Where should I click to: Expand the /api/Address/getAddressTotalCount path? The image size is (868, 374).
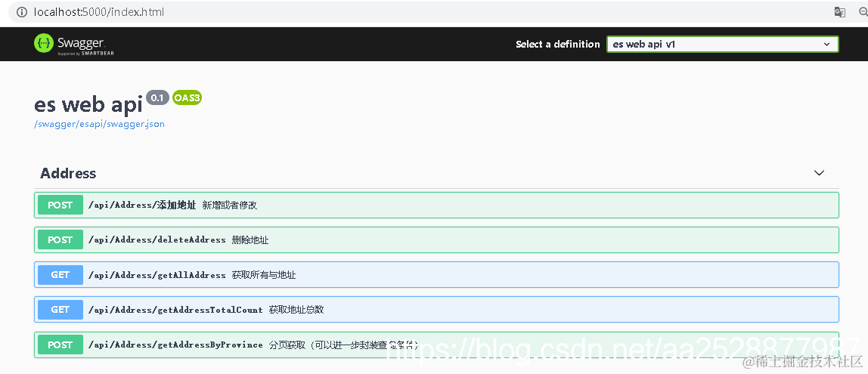[x=175, y=310]
